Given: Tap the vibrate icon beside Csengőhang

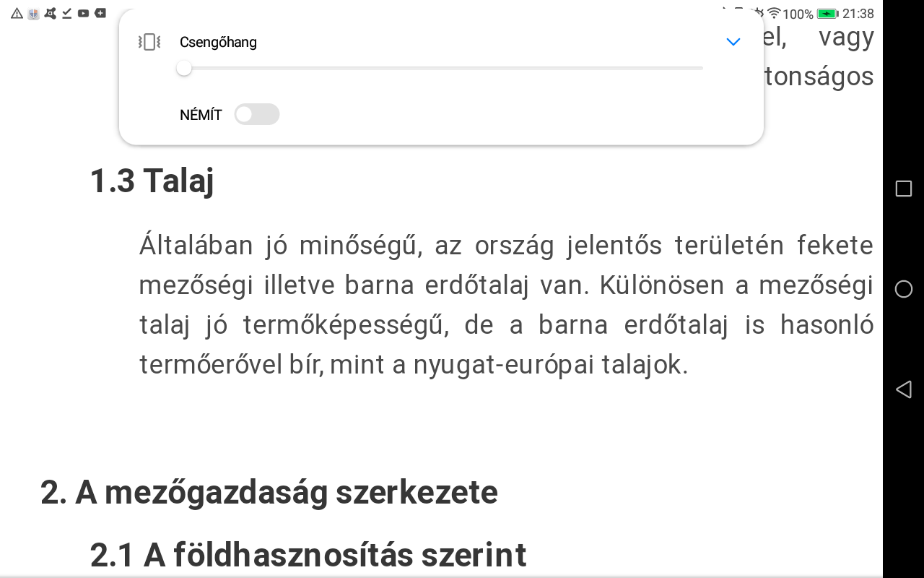Looking at the screenshot, I should [x=149, y=42].
